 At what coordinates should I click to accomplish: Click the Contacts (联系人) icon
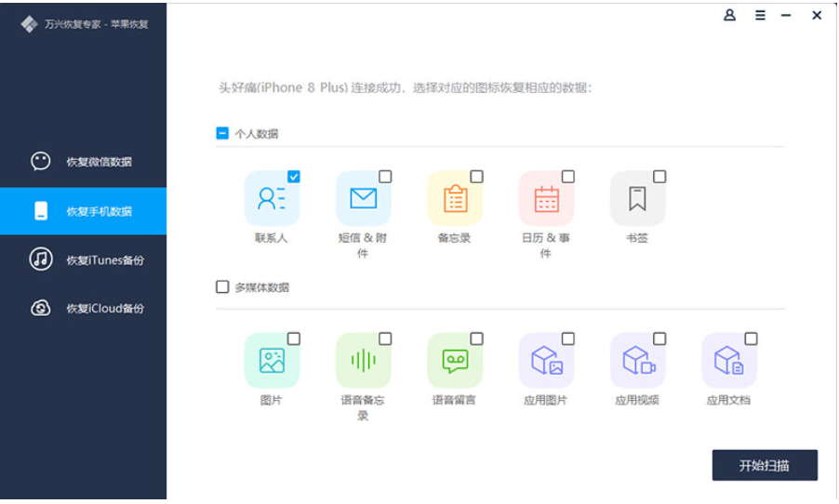(272, 198)
